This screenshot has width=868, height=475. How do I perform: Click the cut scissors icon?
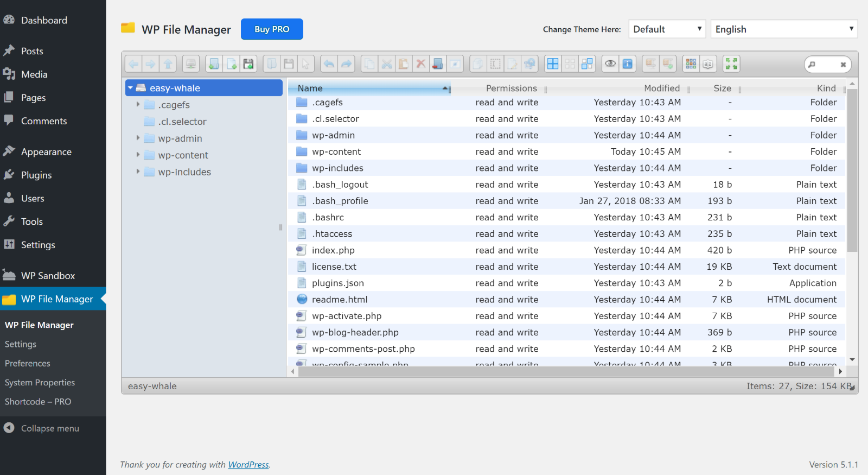(x=387, y=64)
